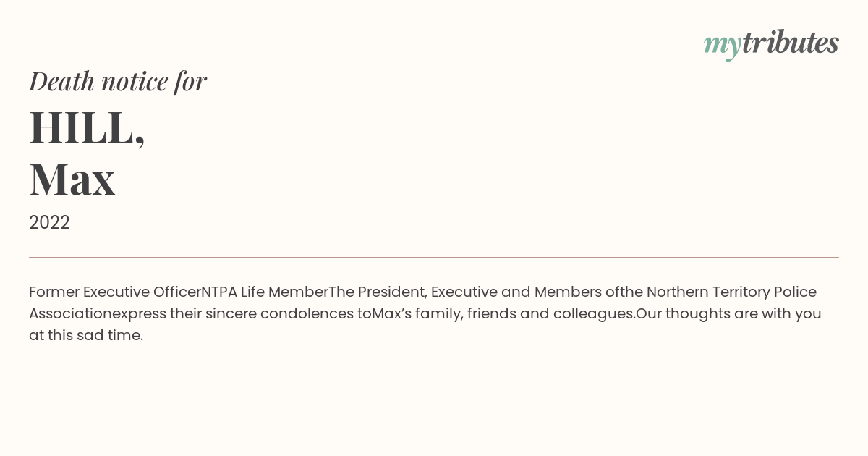Click "Northern Territory Police" in notice
Image resolution: width=868 pixels, height=456 pixels.
731,292
